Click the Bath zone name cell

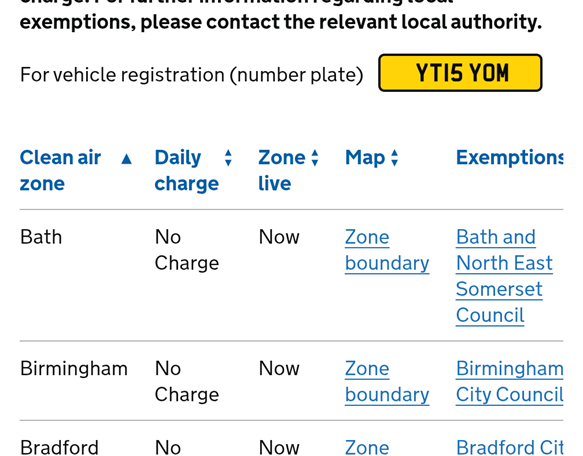pos(41,237)
